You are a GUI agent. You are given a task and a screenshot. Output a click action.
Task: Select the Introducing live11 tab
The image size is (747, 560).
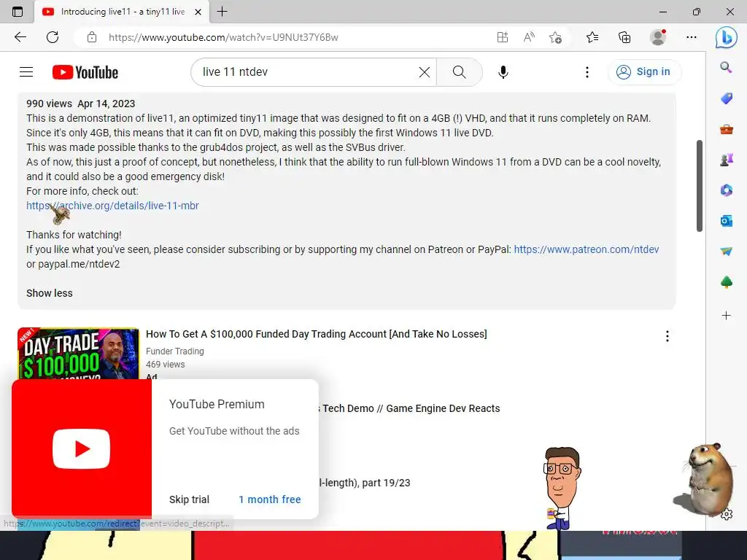pyautogui.click(x=122, y=12)
